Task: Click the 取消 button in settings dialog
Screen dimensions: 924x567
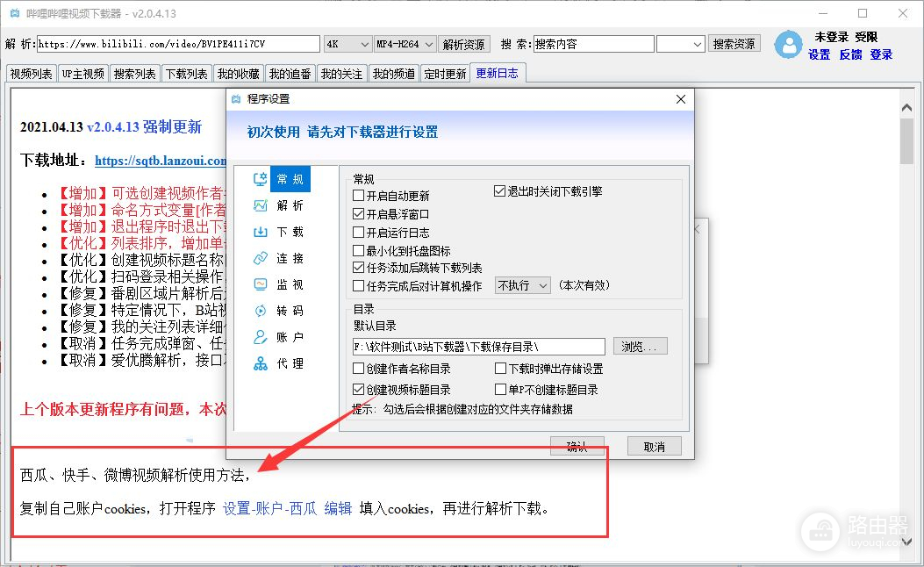Action: click(x=654, y=446)
